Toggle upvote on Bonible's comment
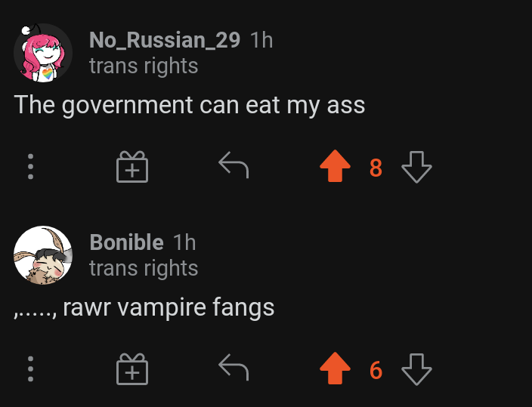The height and width of the screenshot is (407, 532). click(x=335, y=368)
